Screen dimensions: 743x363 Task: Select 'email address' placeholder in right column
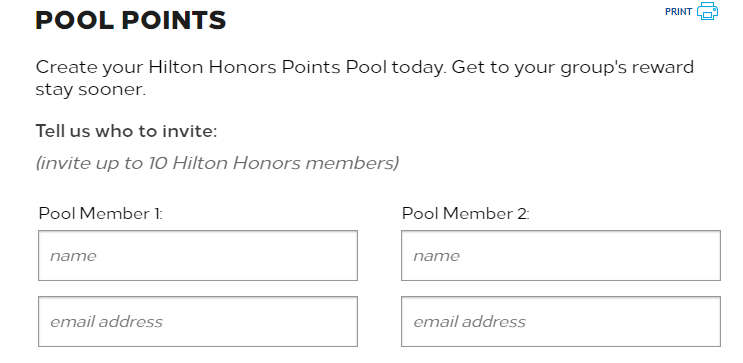pos(469,322)
